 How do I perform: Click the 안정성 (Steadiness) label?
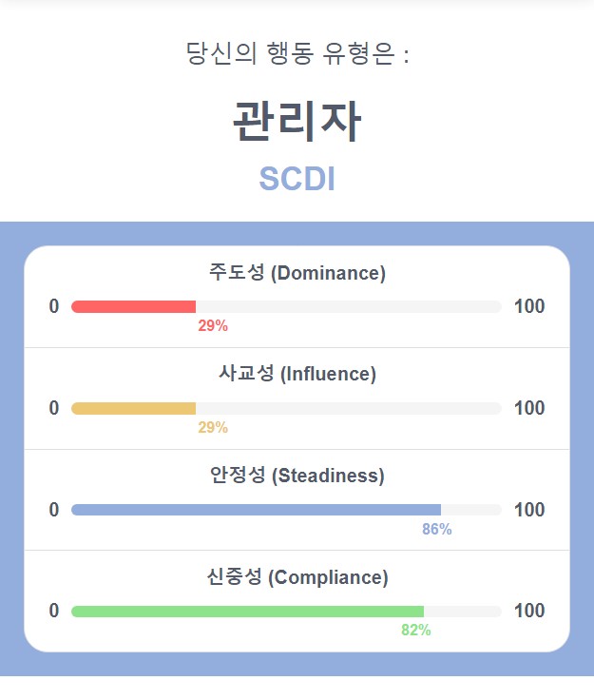point(297,475)
